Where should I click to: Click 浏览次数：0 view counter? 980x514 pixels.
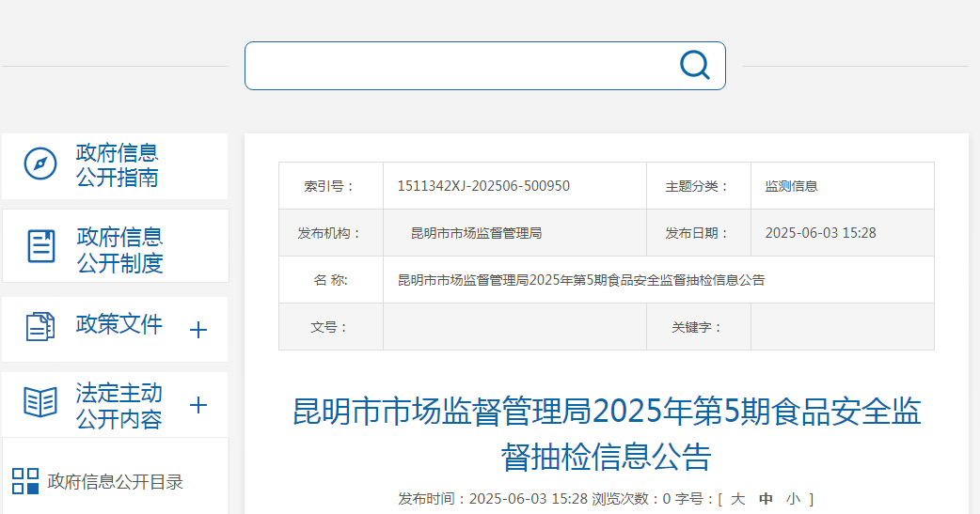point(631,499)
